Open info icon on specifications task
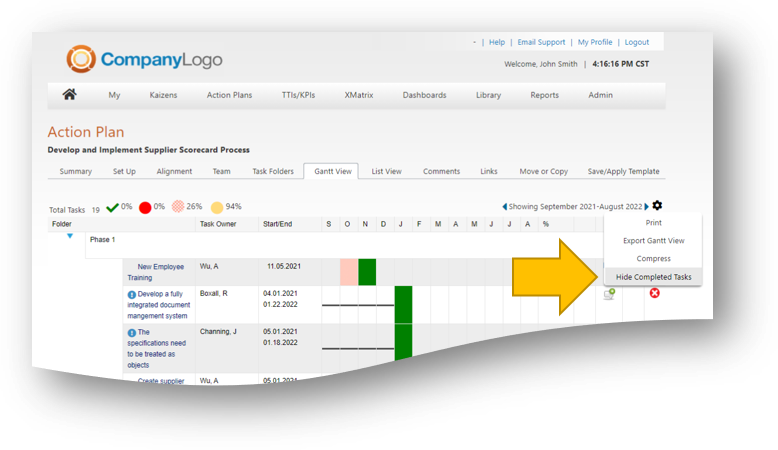The height and width of the screenshot is (450, 778). click(131, 333)
